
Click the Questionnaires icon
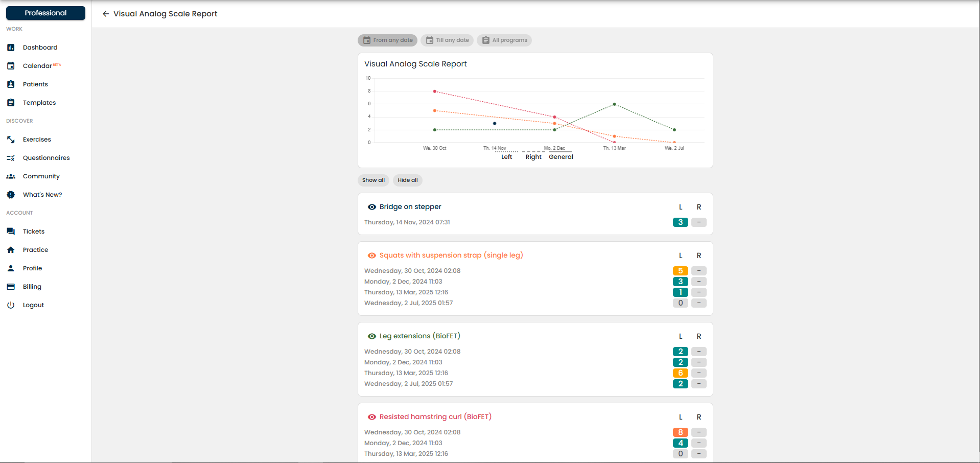11,158
